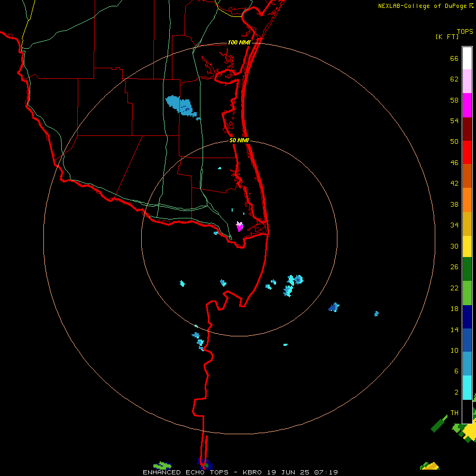Click legend value 26

tap(454, 267)
